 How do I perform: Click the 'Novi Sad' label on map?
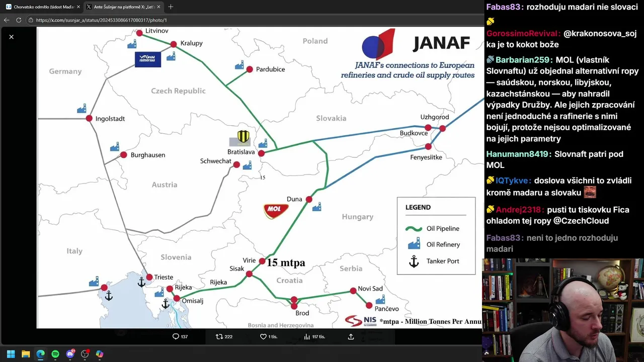370,289
